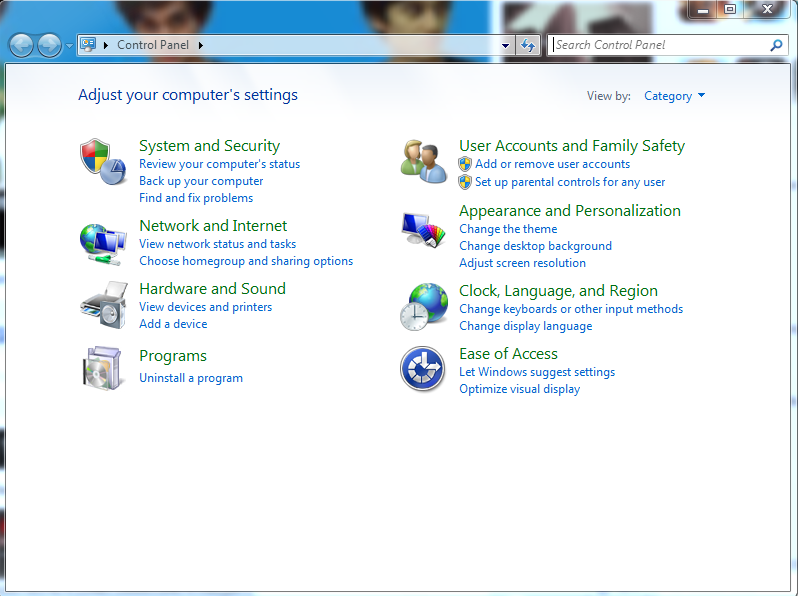Click Back up your computer link
Image resolution: width=798 pixels, height=596 pixels.
pos(201,181)
